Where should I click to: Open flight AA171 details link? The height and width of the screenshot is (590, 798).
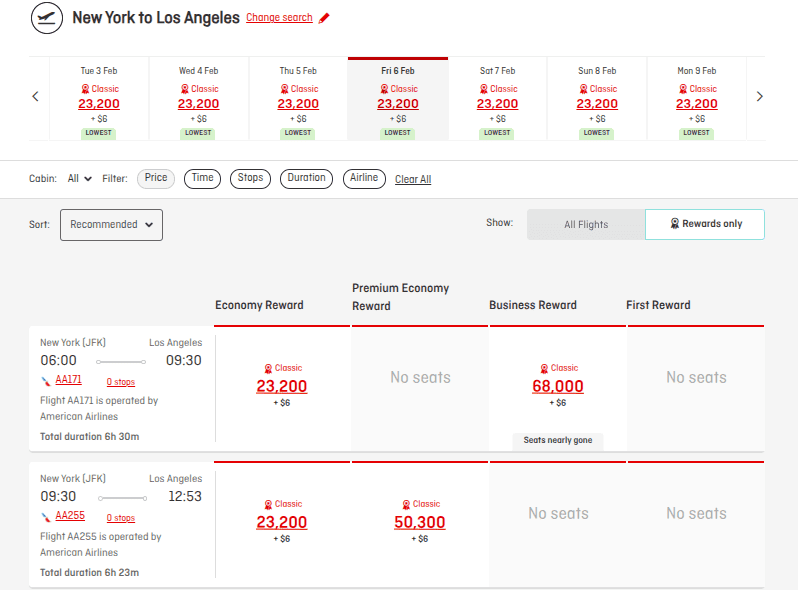68,380
